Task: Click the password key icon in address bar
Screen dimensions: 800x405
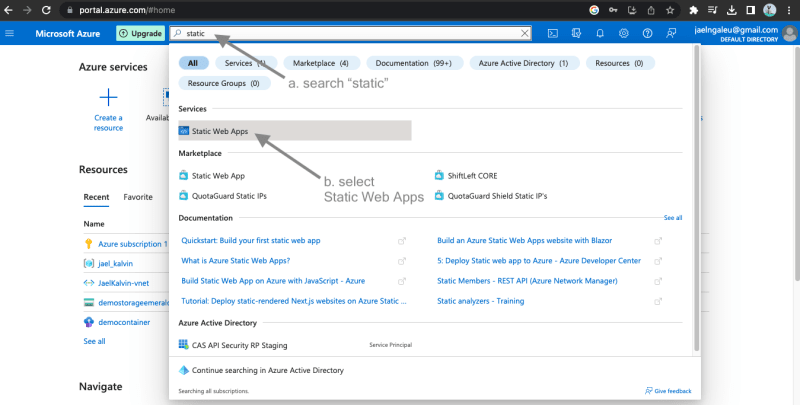Action: (613, 10)
